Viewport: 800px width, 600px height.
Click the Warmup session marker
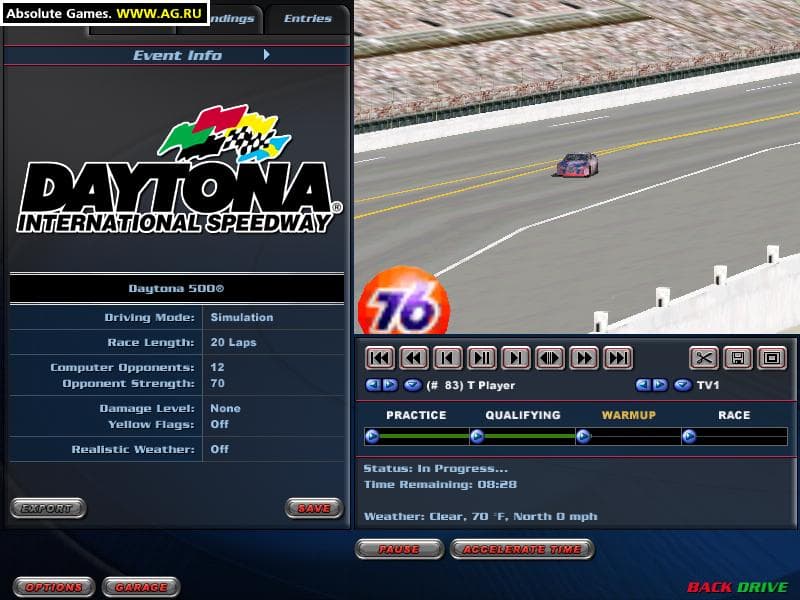[583, 437]
